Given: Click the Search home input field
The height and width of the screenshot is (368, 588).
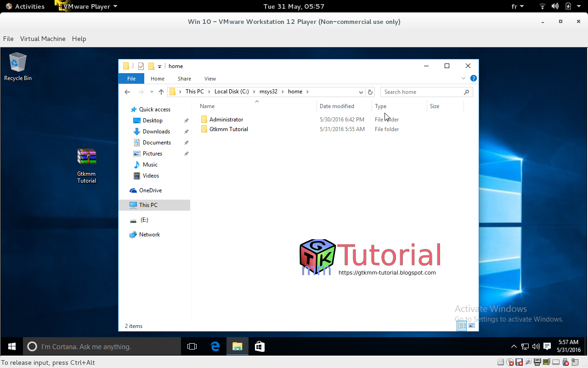Looking at the screenshot, I should click(422, 92).
